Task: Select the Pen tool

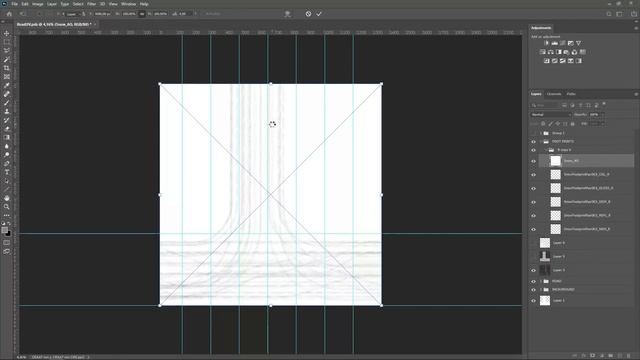Action: pos(7,164)
